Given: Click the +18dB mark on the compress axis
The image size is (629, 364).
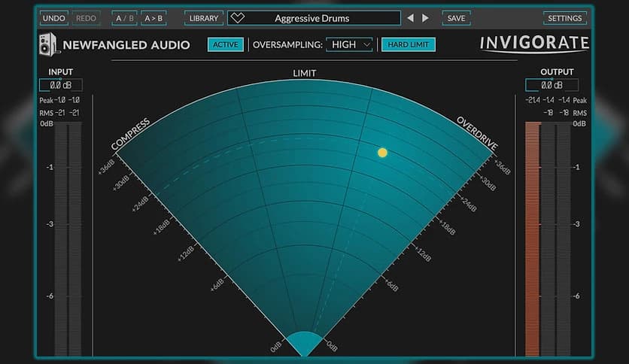Looking at the screenshot, I should (162, 226).
